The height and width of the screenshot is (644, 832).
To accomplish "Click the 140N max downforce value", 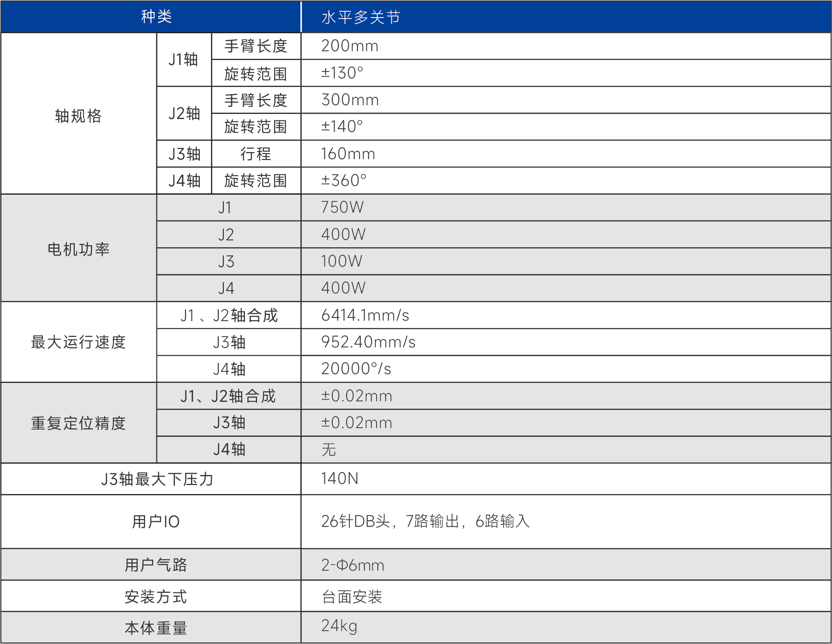I will [x=340, y=479].
